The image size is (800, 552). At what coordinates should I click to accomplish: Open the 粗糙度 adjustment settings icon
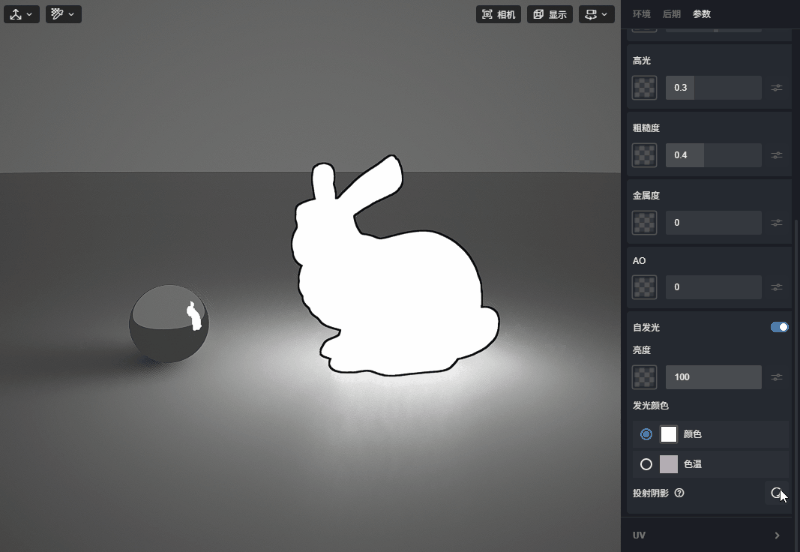tap(777, 155)
